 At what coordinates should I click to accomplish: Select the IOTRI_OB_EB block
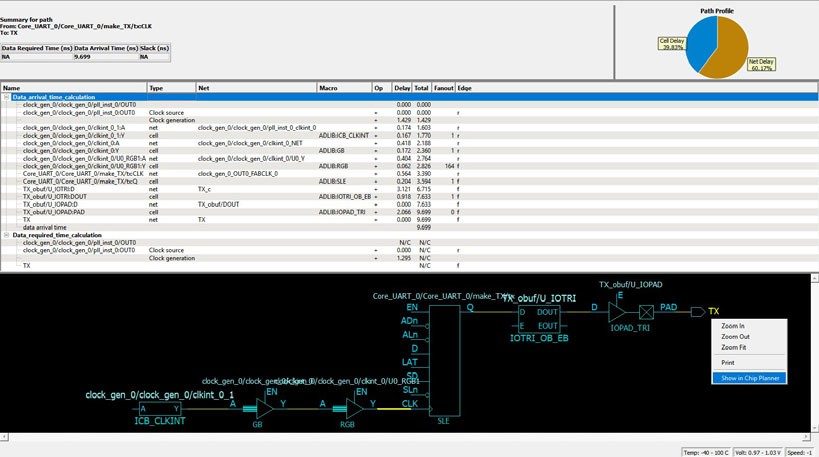coord(537,318)
